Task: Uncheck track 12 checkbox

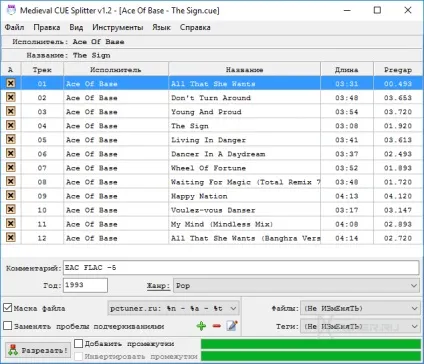Action: point(11,237)
